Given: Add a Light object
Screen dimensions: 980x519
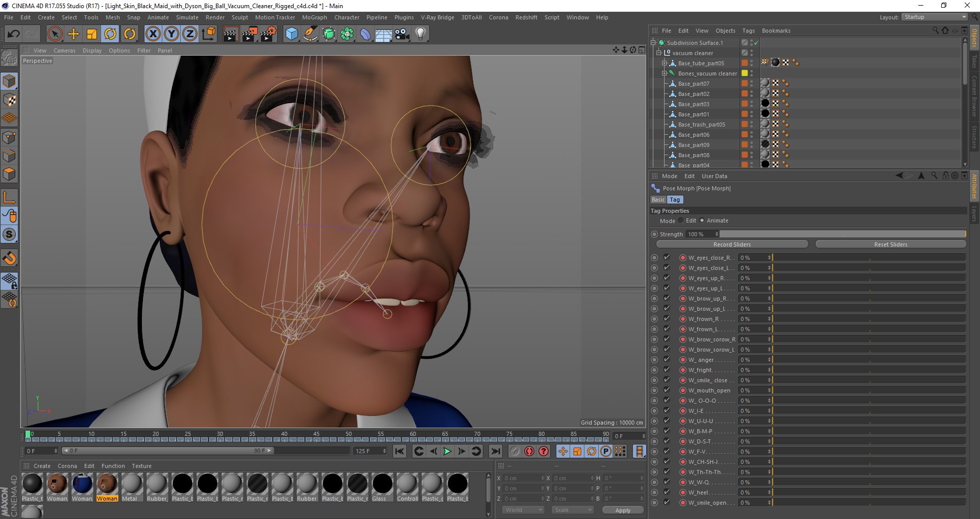Looking at the screenshot, I should 421,34.
